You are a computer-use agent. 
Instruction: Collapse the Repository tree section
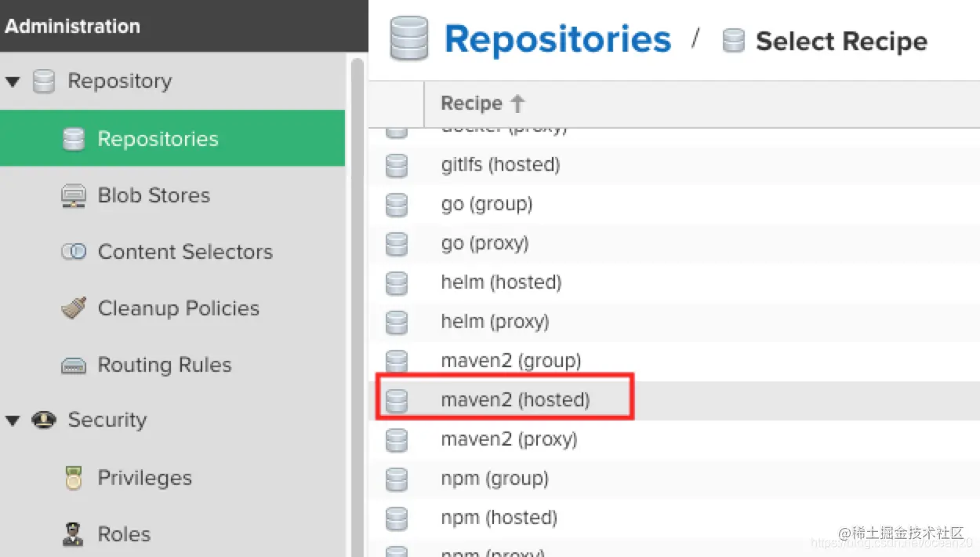pos(13,82)
